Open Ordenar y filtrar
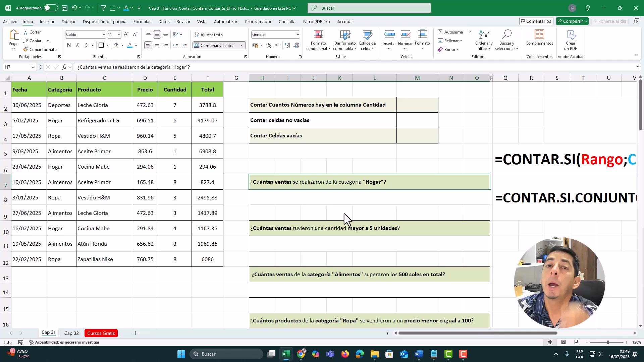The image size is (644, 362). tap(484, 40)
